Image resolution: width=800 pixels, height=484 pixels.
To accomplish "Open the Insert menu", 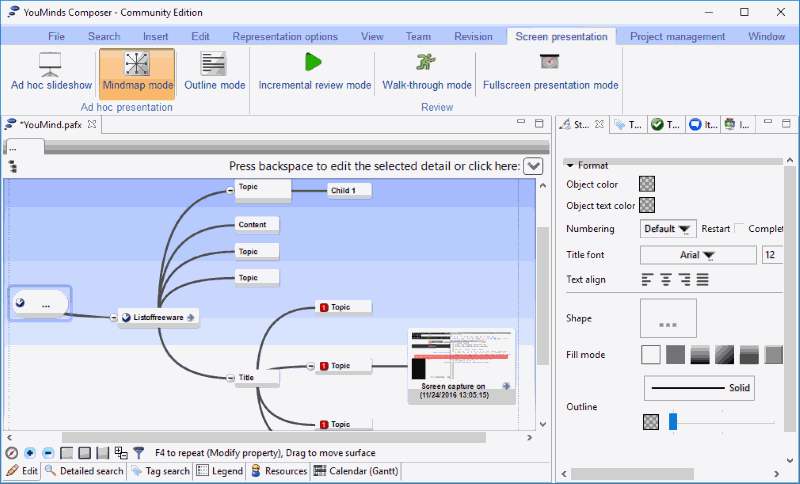I will [x=156, y=36].
